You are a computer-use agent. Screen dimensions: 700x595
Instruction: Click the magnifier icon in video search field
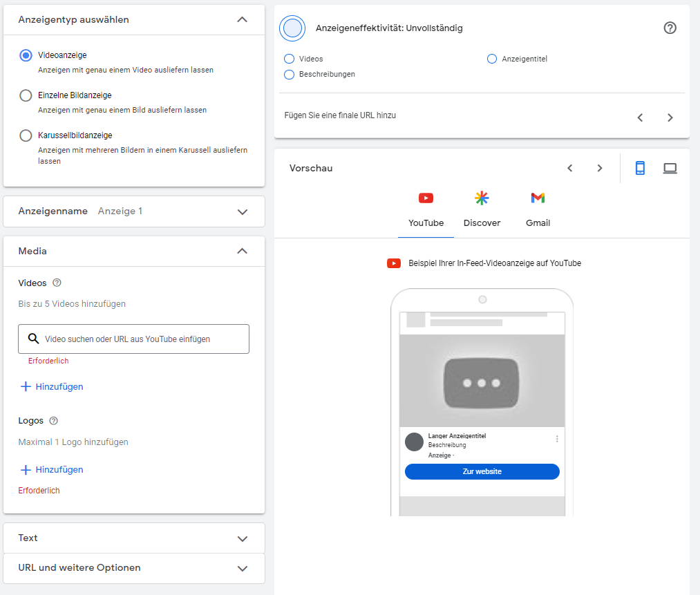pyautogui.click(x=33, y=339)
